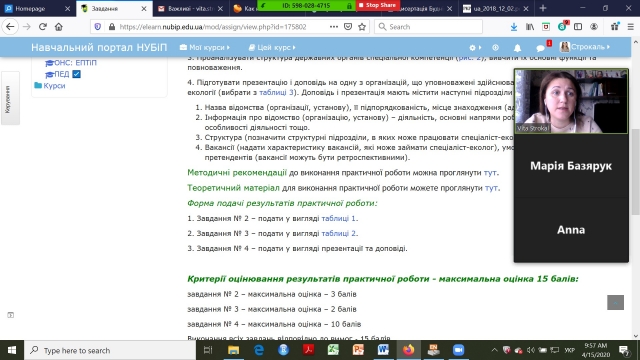Viewport: 640px width, 360px height.
Task: Open Word from taskbar
Action: [383, 350]
